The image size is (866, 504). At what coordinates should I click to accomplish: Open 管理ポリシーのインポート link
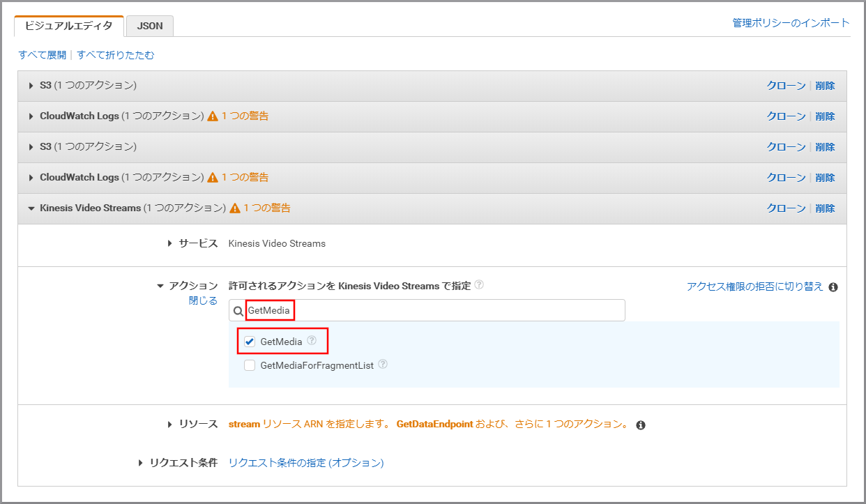(x=791, y=23)
